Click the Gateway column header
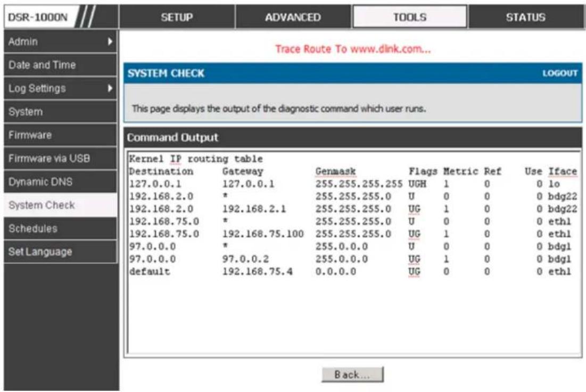 coord(243,171)
